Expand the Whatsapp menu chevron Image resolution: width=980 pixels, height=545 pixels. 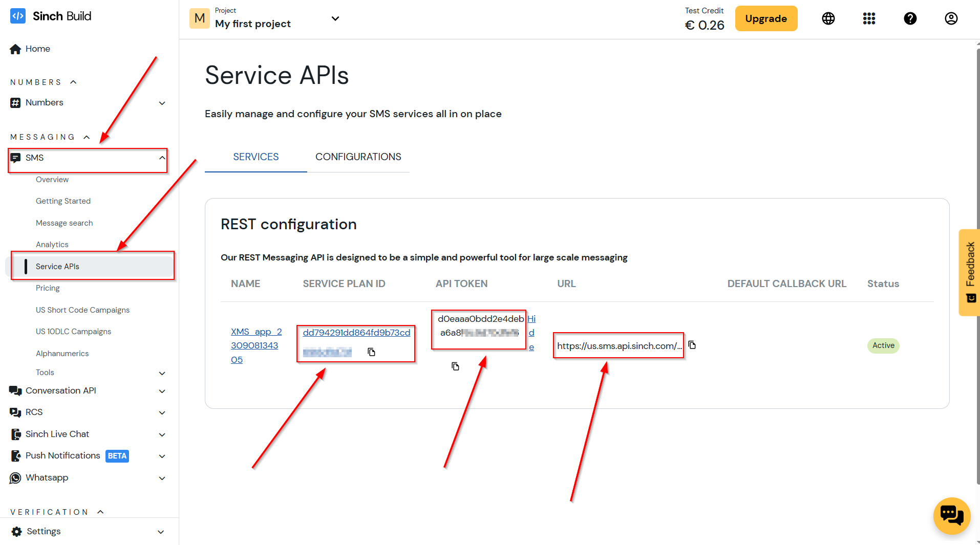click(x=162, y=478)
